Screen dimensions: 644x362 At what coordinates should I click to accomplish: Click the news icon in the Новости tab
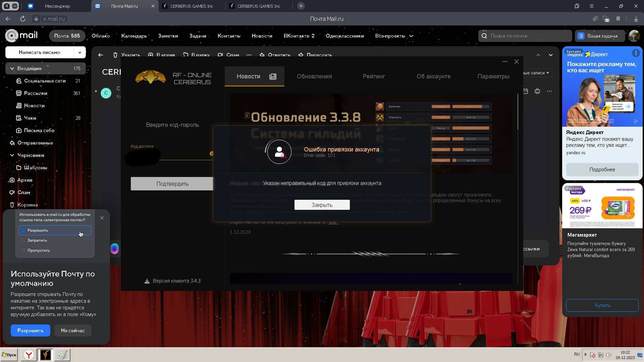coord(273,76)
